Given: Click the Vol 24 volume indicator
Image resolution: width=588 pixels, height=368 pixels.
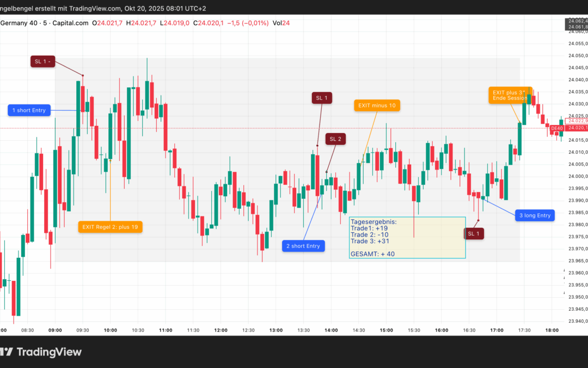Looking at the screenshot, I should (x=281, y=22).
